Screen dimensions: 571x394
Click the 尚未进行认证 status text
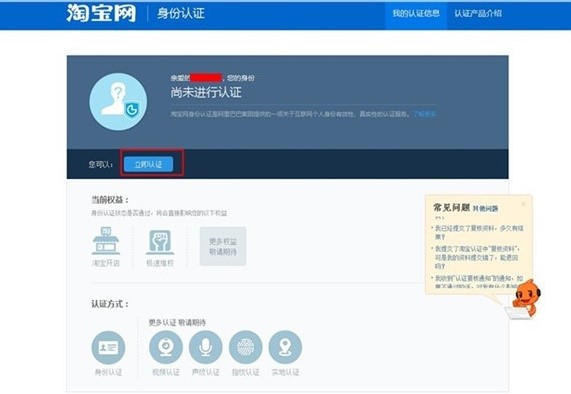click(206, 92)
